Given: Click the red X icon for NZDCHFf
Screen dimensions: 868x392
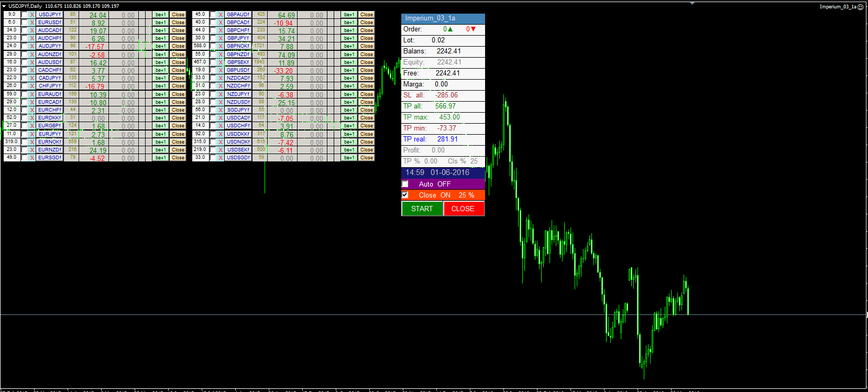Looking at the screenshot, I should [221, 86].
